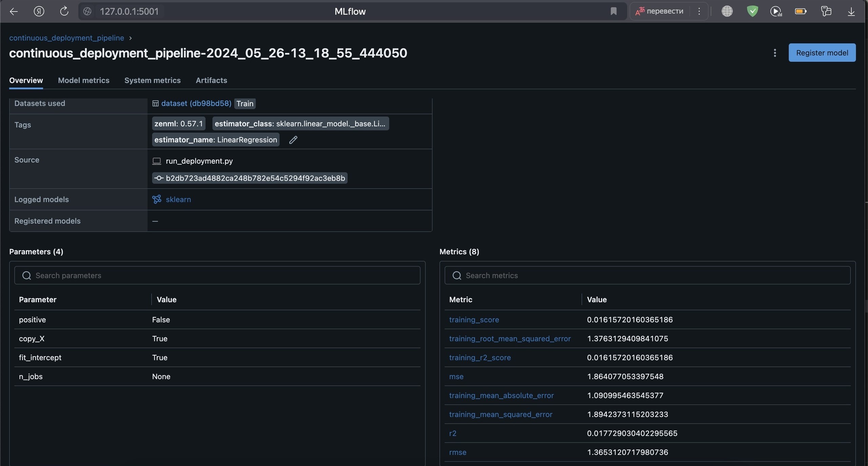Screen dimensions: 868x466
Task: Click the reload/refresh page icon
Action: [x=64, y=11]
